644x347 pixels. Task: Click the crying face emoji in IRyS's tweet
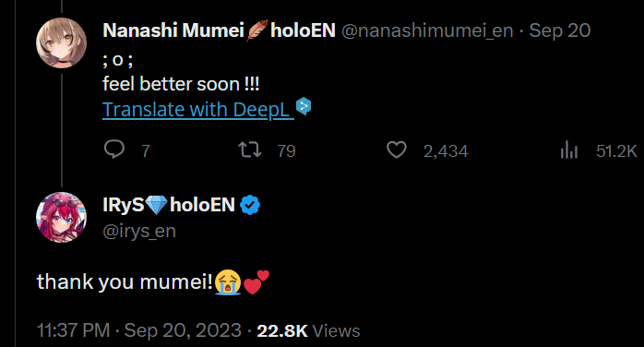(228, 282)
